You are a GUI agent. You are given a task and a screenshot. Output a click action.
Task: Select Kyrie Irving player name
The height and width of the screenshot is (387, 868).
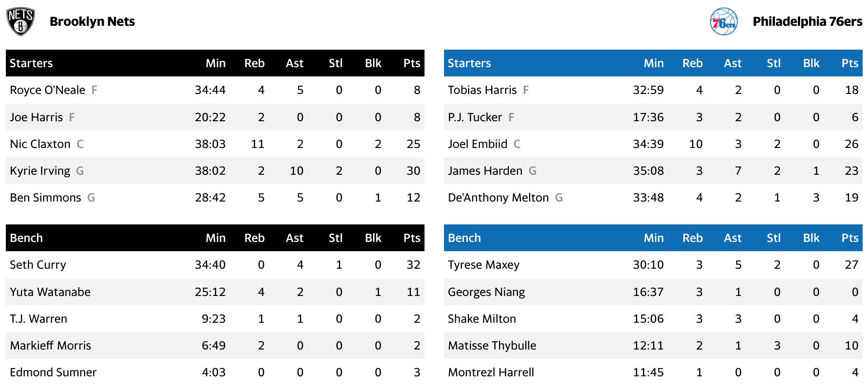pyautogui.click(x=40, y=171)
